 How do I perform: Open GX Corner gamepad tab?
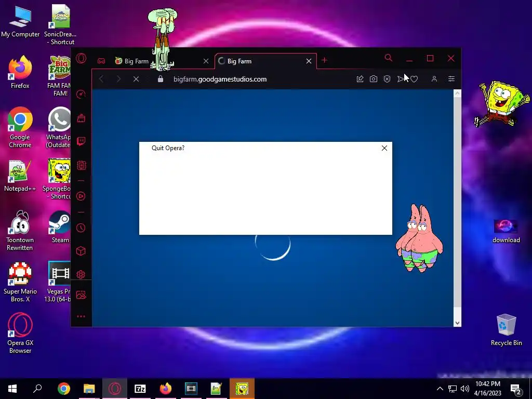101,61
